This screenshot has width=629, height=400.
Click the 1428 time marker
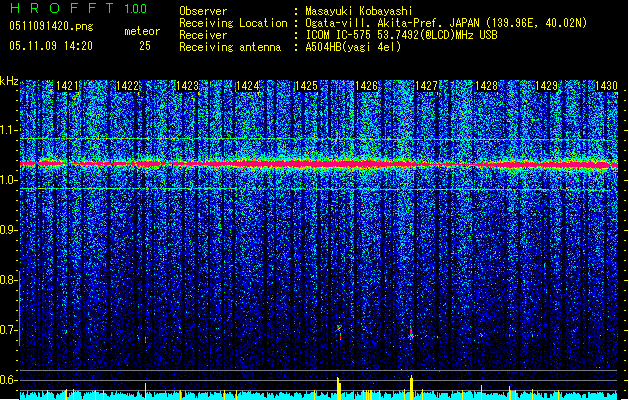[486, 86]
